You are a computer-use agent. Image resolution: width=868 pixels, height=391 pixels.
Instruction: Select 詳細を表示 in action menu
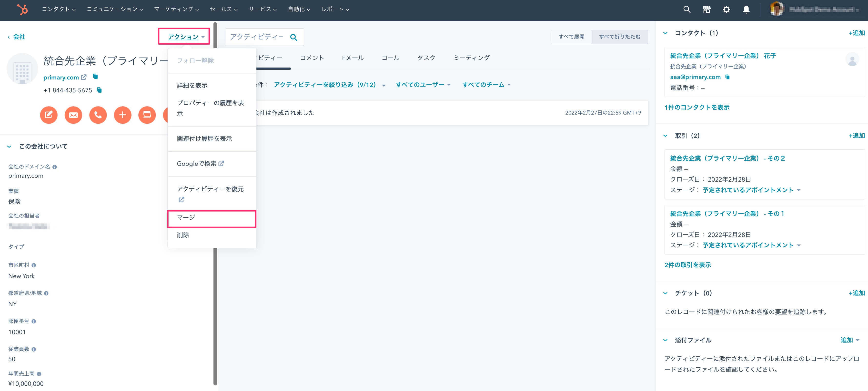click(212, 86)
